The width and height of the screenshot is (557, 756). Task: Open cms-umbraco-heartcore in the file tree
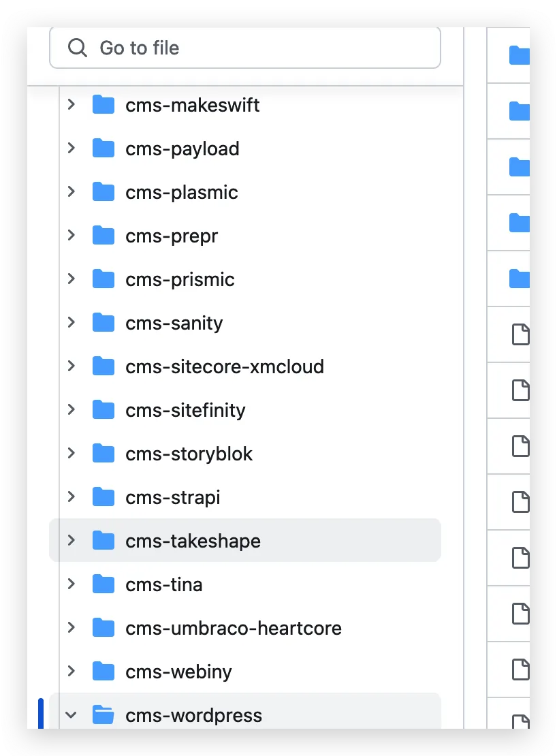pos(233,628)
